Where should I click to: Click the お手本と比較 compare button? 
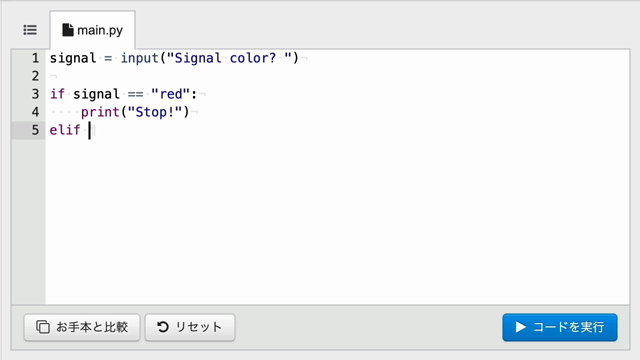coord(82,327)
